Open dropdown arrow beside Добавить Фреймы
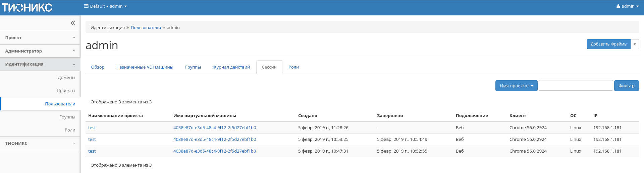644x173 pixels. click(x=635, y=44)
